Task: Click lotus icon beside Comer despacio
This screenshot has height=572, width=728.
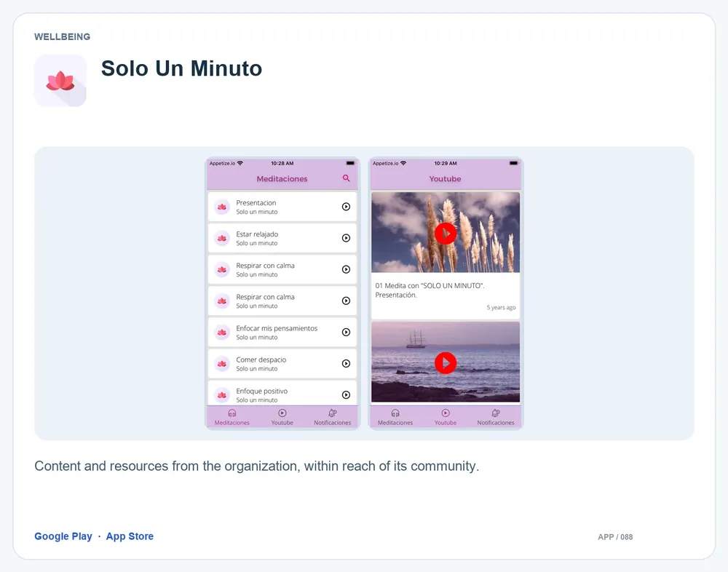Action: (222, 364)
